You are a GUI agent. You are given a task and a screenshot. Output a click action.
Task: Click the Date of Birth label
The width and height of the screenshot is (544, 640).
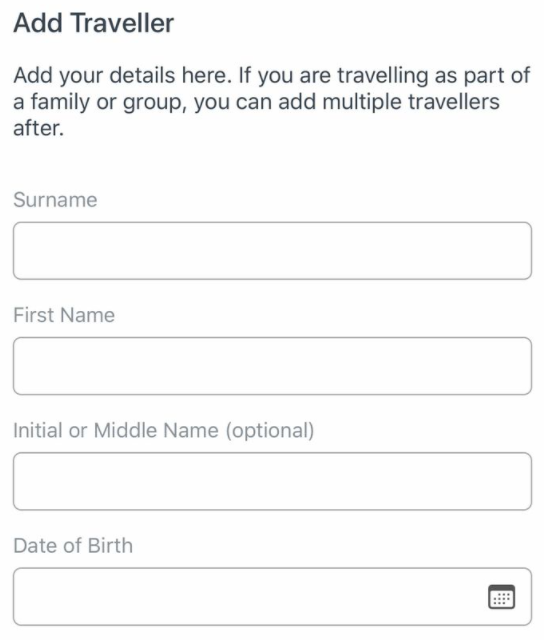click(73, 546)
